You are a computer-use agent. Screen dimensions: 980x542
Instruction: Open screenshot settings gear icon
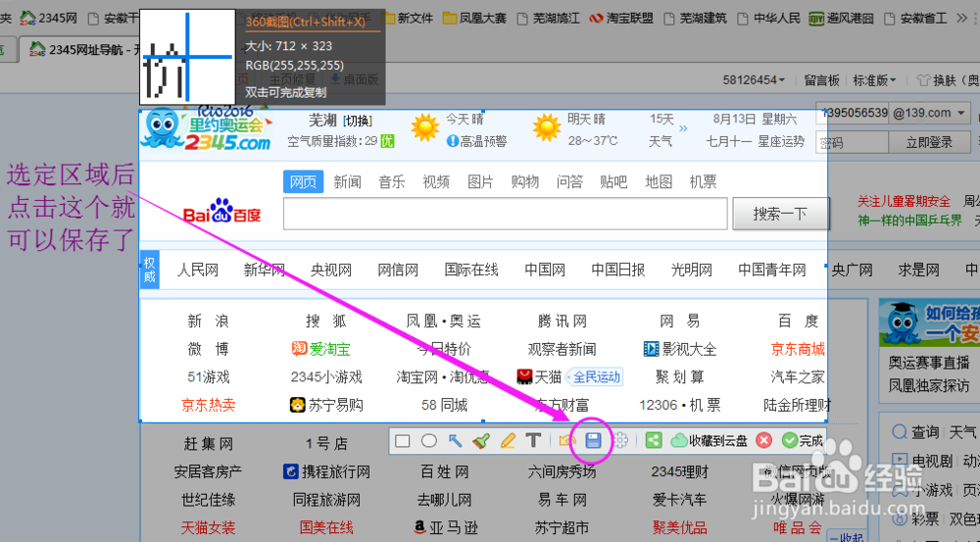(x=620, y=441)
